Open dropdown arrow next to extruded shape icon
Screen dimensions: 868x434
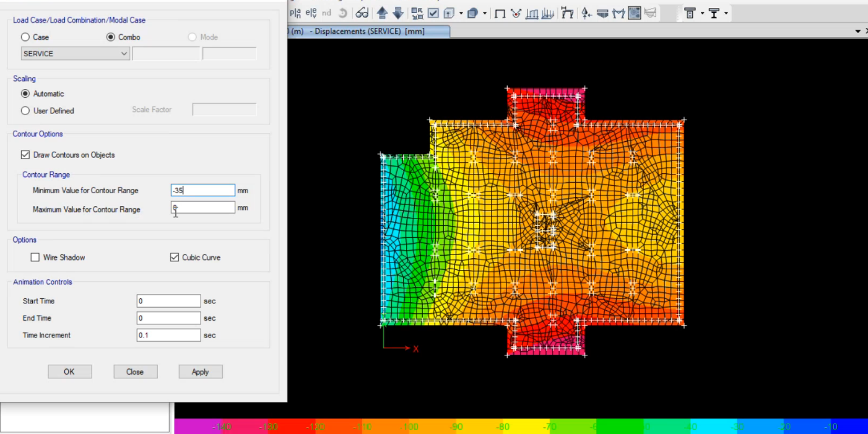pyautogui.click(x=484, y=13)
